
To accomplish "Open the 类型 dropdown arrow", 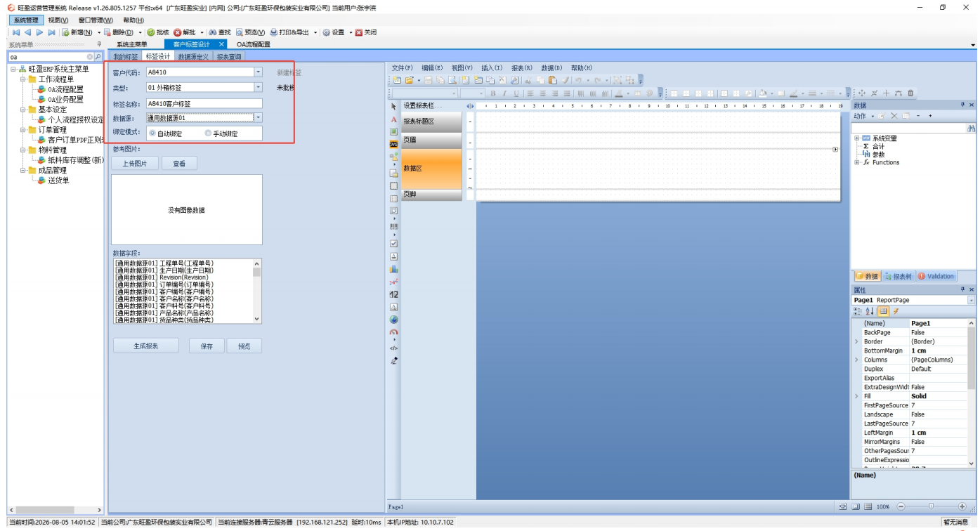I will click(258, 88).
